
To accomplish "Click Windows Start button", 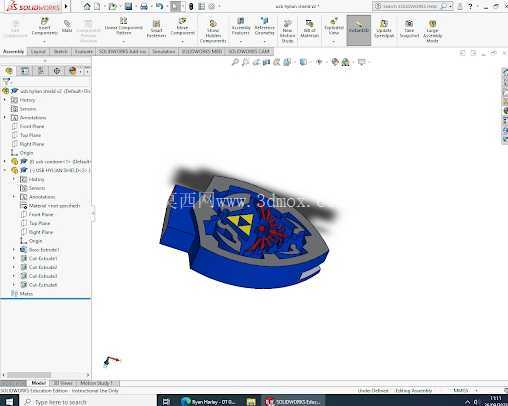I will tap(9, 401).
